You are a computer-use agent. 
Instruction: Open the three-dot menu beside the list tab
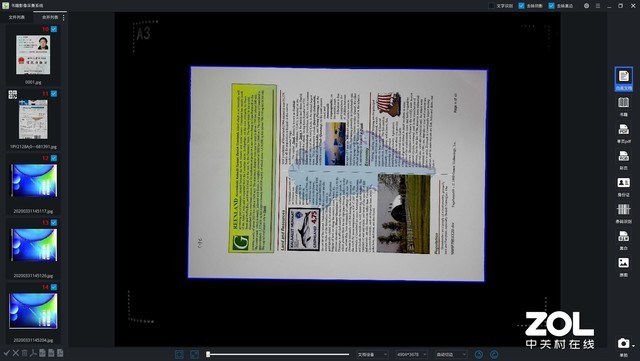coord(63,18)
